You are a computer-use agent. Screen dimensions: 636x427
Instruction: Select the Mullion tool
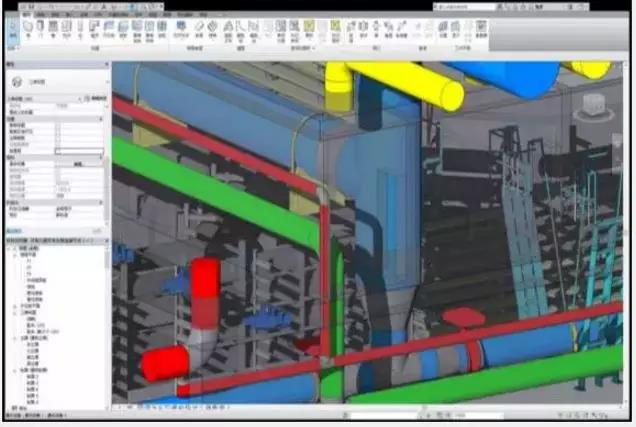tap(162, 30)
